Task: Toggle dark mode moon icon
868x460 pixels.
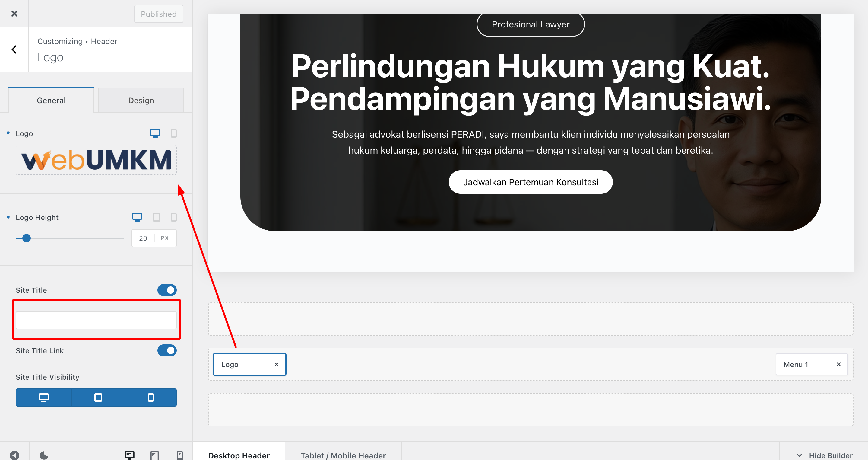Action: click(x=44, y=455)
